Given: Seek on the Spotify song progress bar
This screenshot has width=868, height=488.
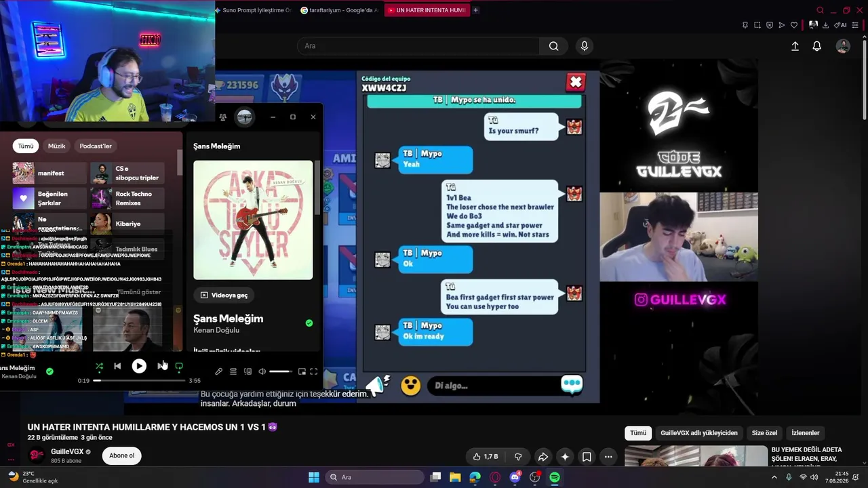Looking at the screenshot, I should click(139, 381).
